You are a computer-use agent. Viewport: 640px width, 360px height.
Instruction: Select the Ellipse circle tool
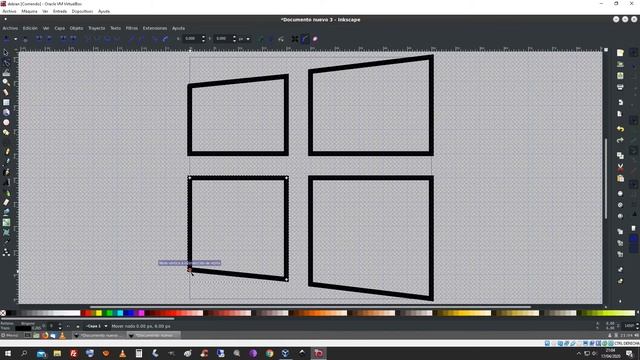click(6, 122)
